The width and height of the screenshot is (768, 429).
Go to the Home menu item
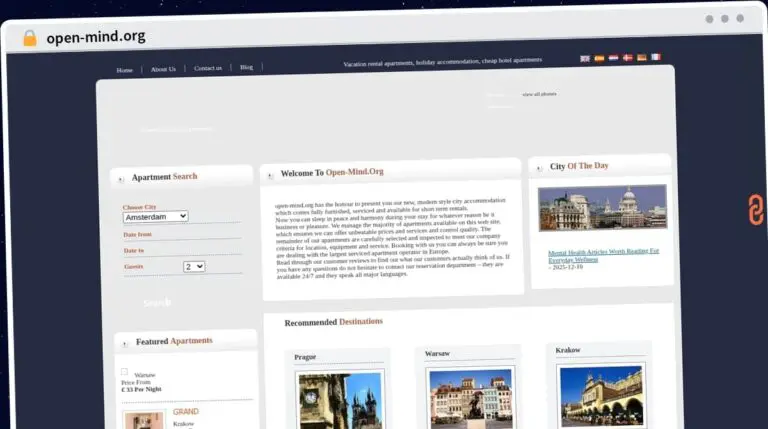click(124, 70)
